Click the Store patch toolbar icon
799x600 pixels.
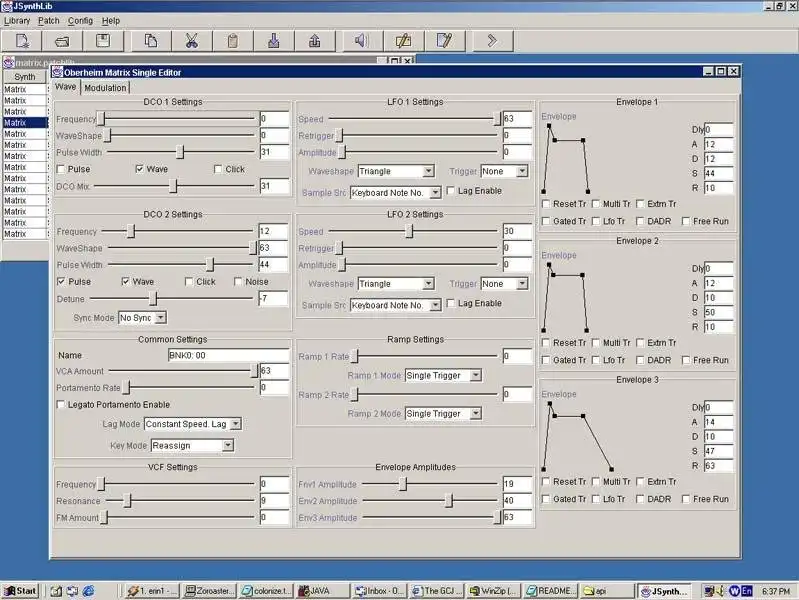coord(403,41)
